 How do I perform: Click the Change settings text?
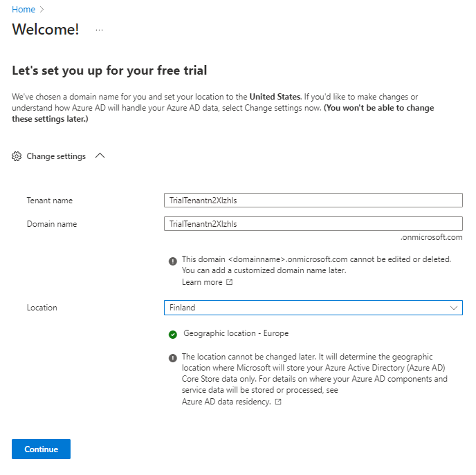coord(56,156)
